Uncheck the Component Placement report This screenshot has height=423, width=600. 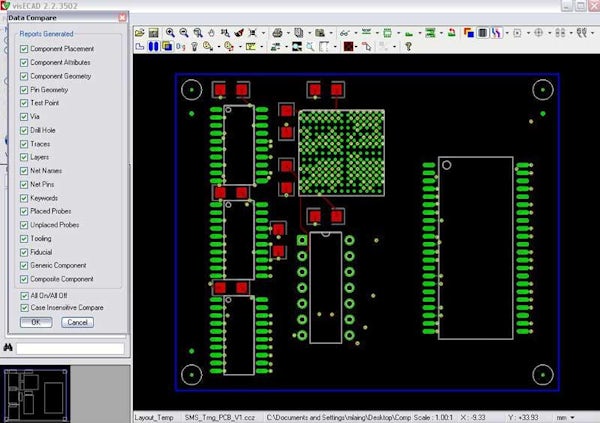(25, 49)
